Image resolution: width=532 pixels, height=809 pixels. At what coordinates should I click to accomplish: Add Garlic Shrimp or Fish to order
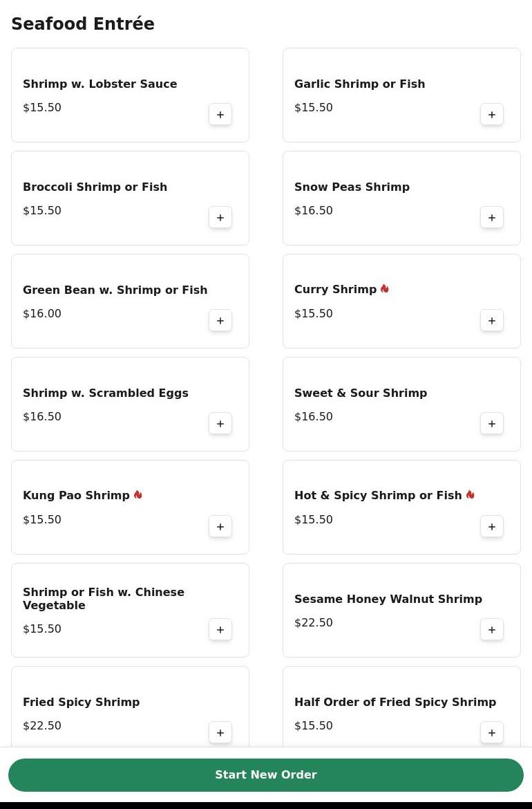[x=492, y=115]
